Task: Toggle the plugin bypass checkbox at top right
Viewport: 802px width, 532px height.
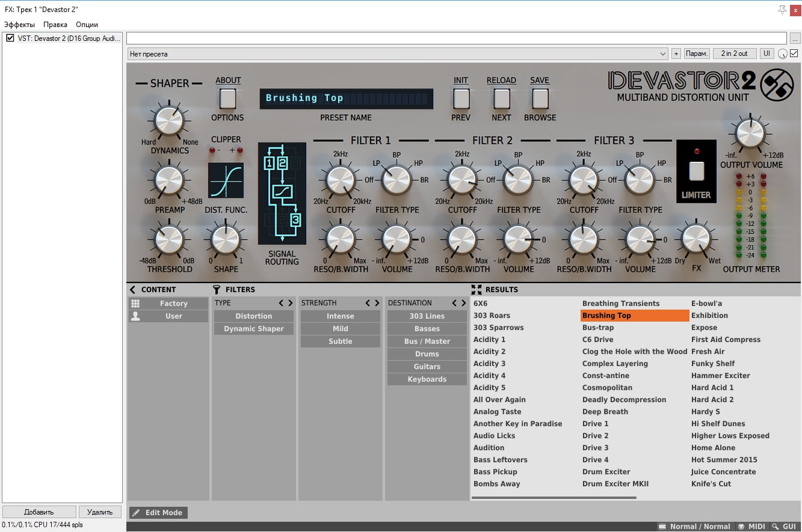Action: point(794,54)
